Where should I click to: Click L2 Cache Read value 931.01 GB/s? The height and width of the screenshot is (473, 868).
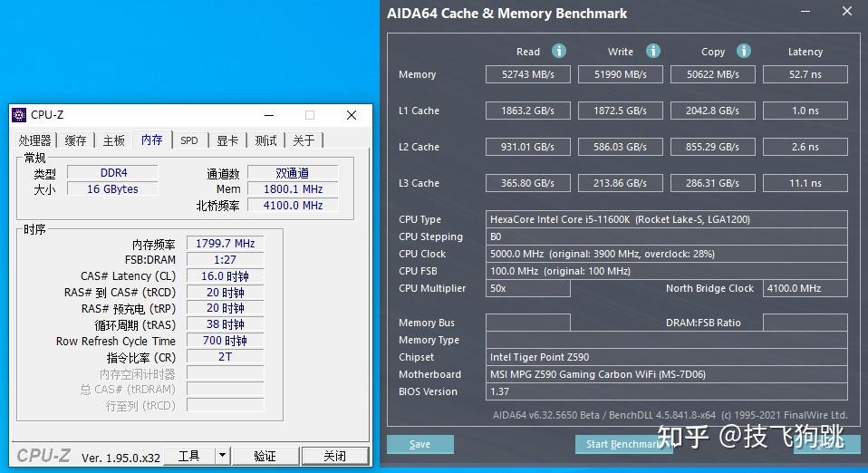[528, 147]
